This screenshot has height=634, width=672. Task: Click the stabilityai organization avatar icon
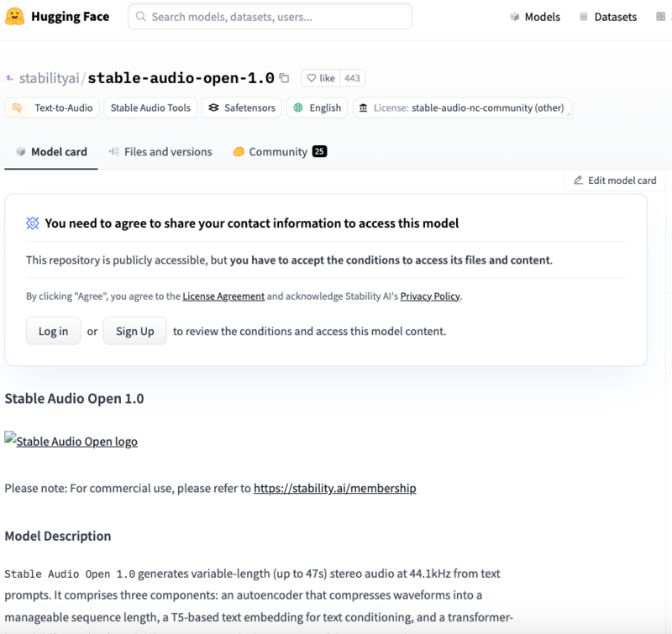pos(9,78)
